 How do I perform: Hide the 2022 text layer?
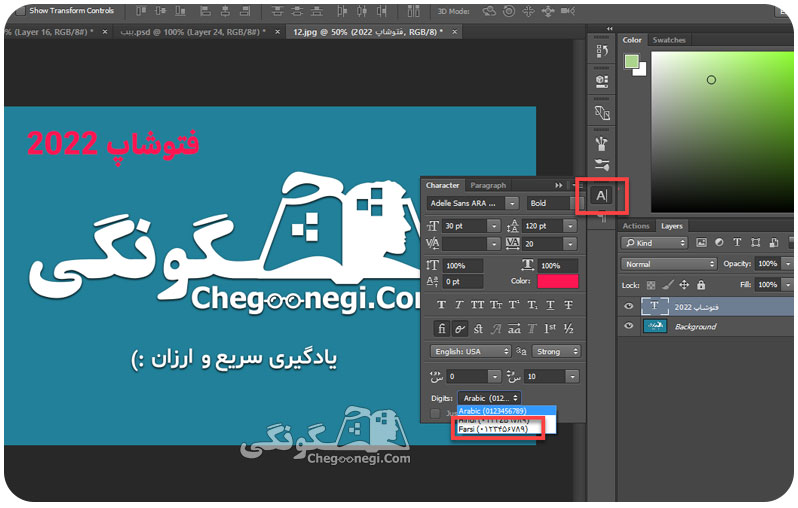coord(629,306)
